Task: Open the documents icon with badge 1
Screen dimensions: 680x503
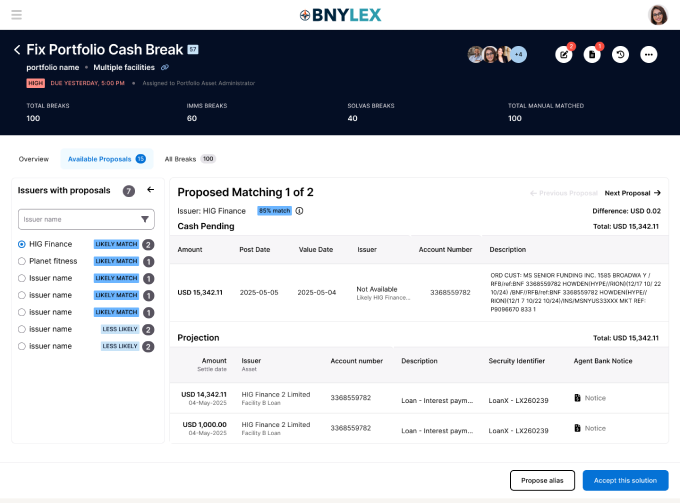Action: [592, 55]
